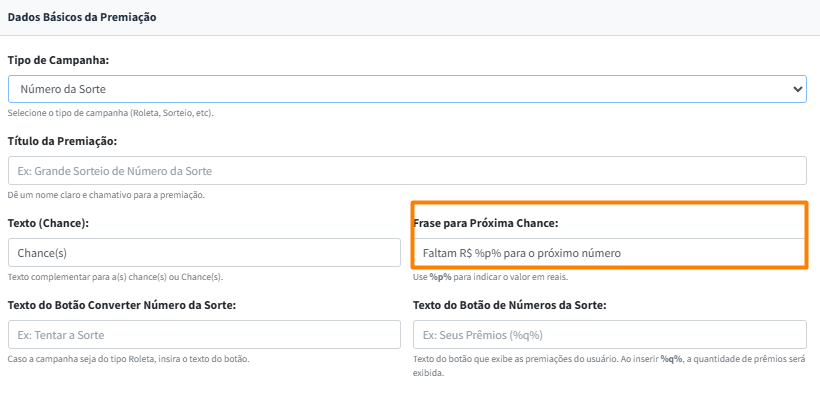Image resolution: width=820 pixels, height=402 pixels.
Task: Click the 'Dê um nome claro' helper text
Action: point(106,195)
